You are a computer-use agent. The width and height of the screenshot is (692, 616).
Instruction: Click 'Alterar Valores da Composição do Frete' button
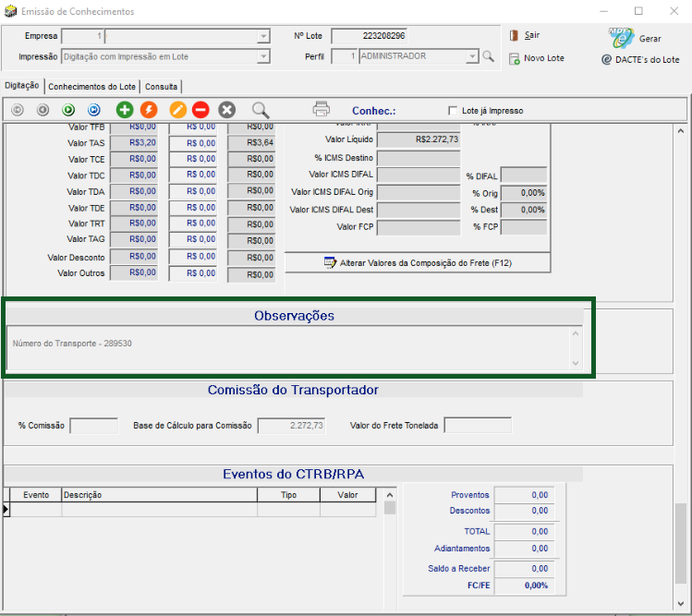(x=418, y=263)
